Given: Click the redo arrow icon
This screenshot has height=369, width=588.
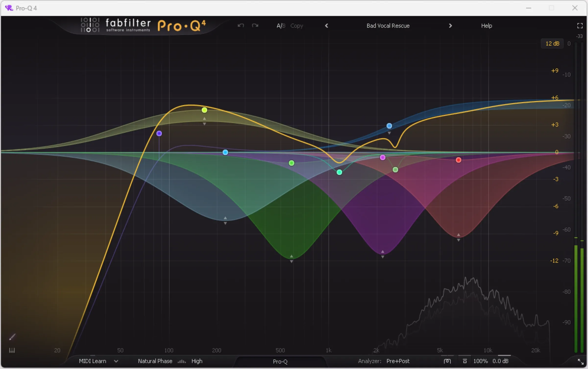Looking at the screenshot, I should click(255, 25).
